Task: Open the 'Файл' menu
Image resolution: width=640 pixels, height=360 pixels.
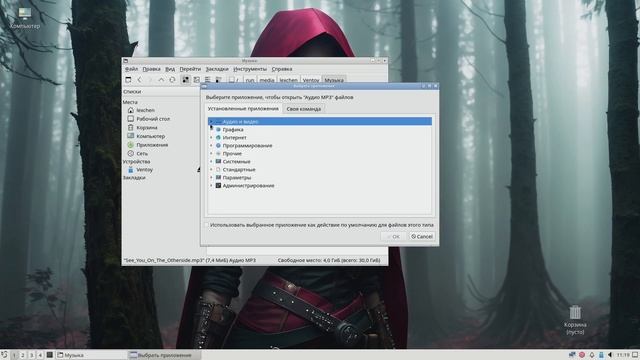Action: (x=131, y=69)
